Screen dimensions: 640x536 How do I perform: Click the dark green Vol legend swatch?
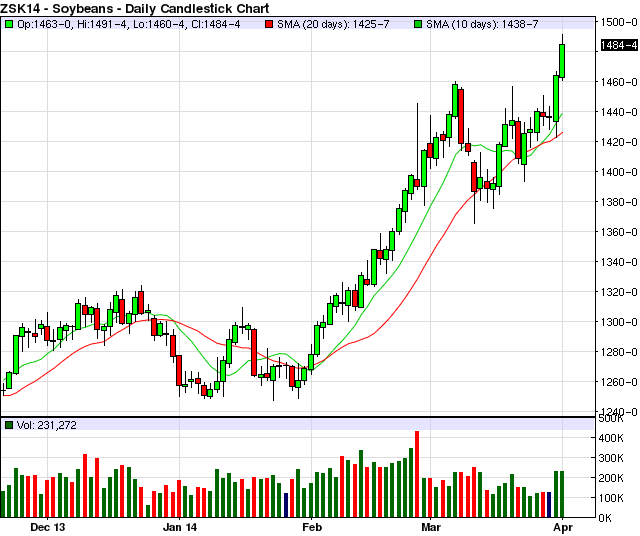click(9, 425)
